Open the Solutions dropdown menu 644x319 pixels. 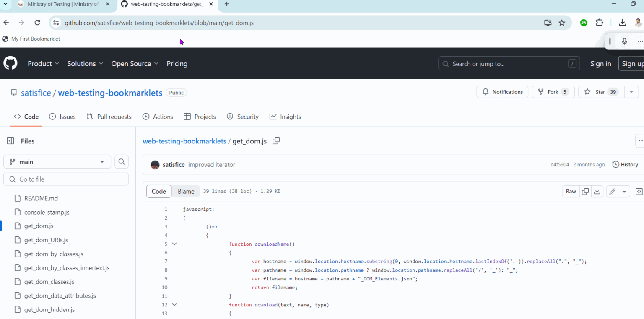pyautogui.click(x=85, y=64)
